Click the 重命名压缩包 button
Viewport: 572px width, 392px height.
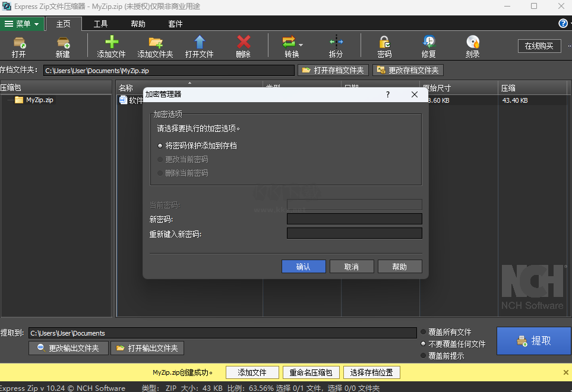311,372
